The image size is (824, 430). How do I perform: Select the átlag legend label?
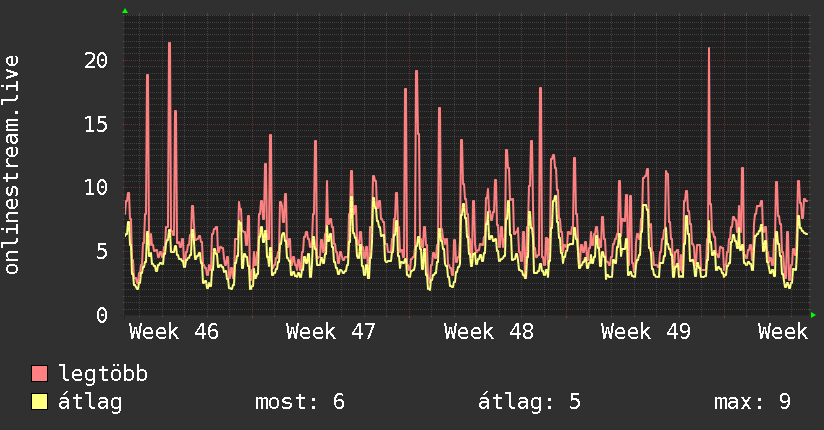[x=90, y=402]
